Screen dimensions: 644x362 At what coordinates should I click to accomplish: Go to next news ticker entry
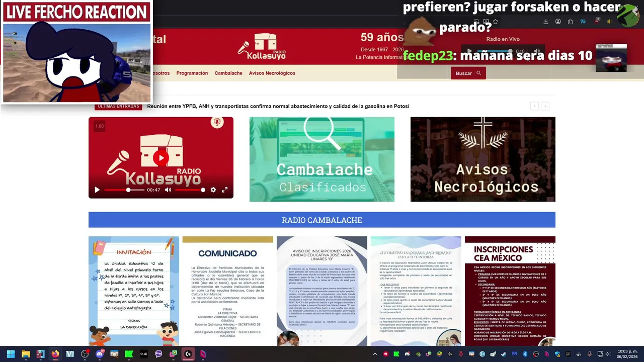pyautogui.click(x=545, y=106)
